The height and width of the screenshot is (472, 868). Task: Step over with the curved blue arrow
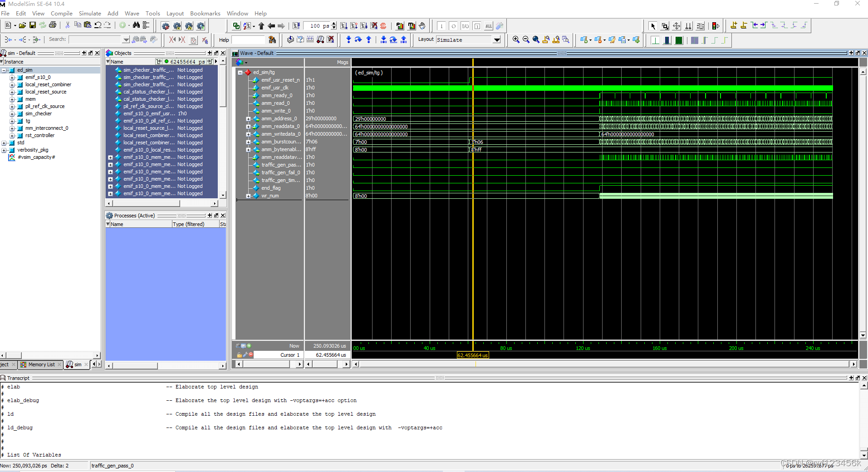[358, 40]
